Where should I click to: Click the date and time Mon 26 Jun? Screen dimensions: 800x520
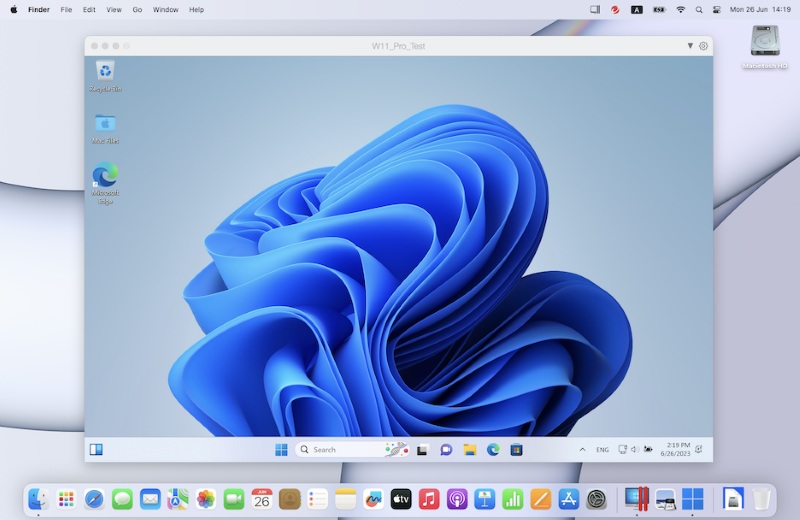coord(760,9)
